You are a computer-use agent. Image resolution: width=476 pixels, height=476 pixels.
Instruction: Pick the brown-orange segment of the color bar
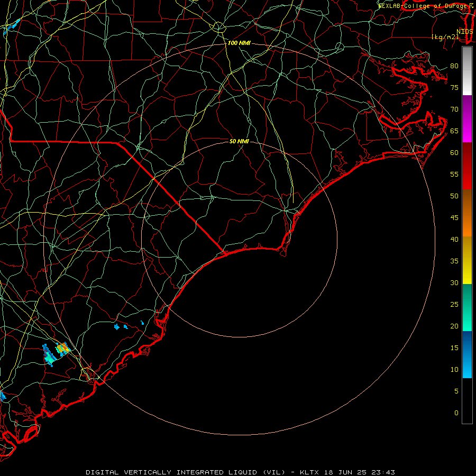[467, 213]
